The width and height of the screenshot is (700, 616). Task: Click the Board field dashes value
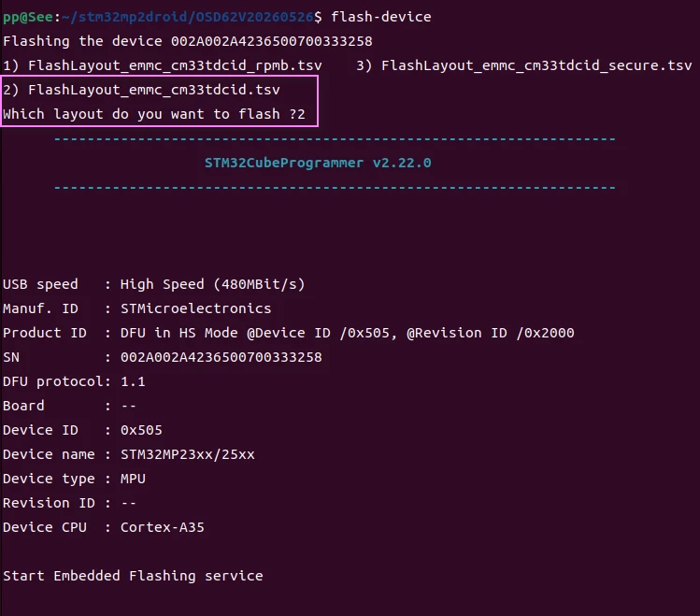(129, 407)
